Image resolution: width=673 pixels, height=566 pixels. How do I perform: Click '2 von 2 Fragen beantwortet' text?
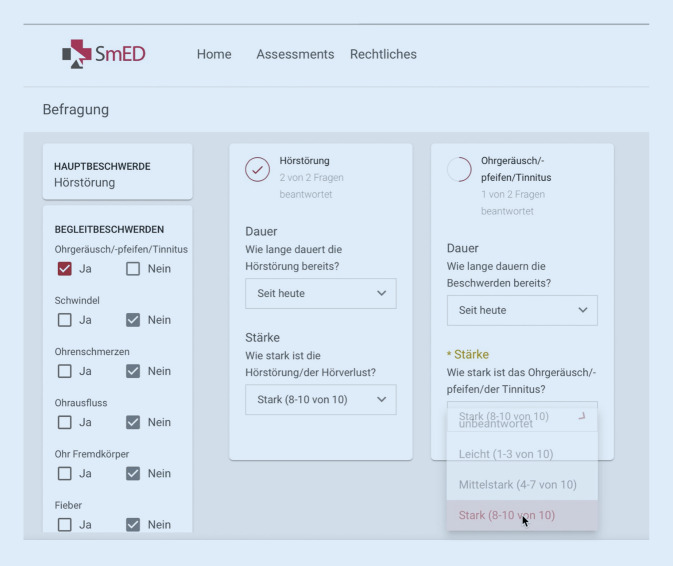pos(312,186)
